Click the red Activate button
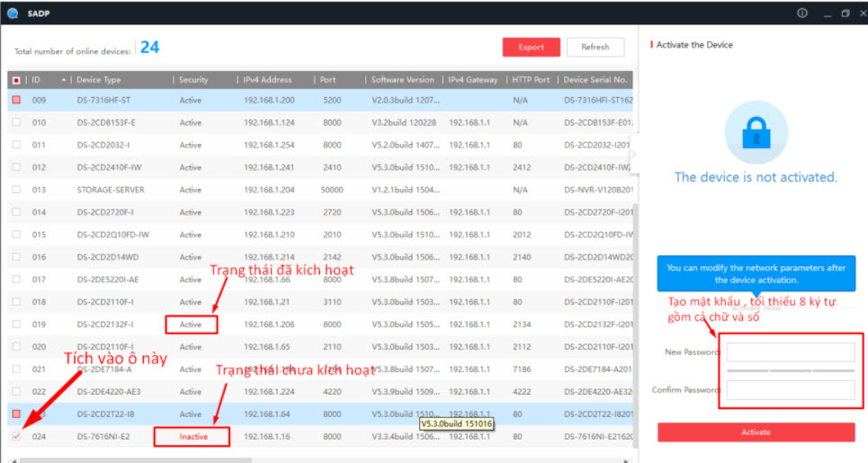This screenshot has height=463, width=868. point(756,432)
